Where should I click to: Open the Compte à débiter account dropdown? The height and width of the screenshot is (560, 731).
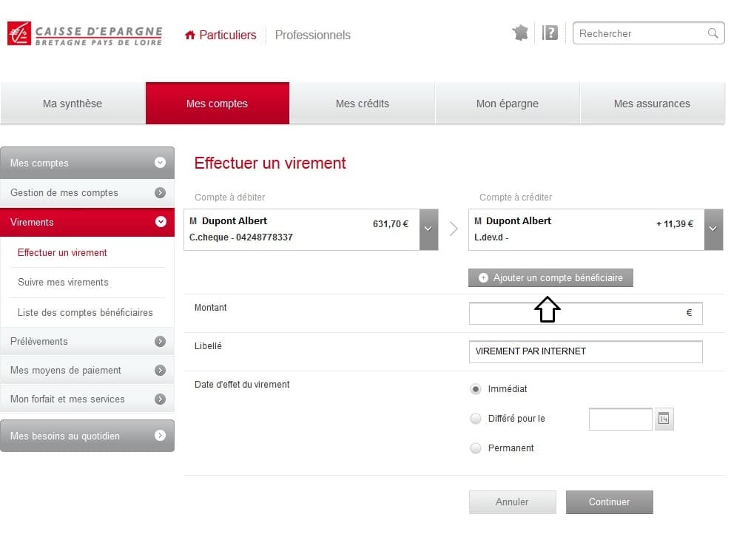point(428,229)
